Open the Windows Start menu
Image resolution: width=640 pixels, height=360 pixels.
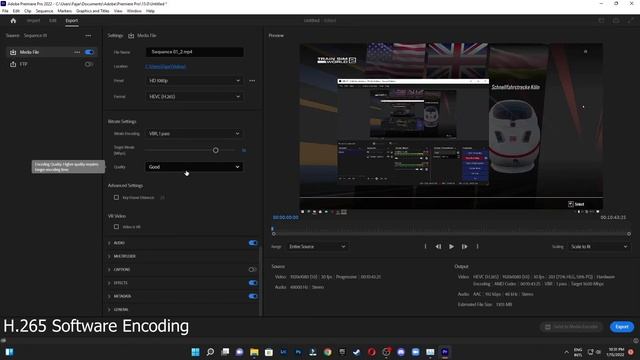point(196,352)
